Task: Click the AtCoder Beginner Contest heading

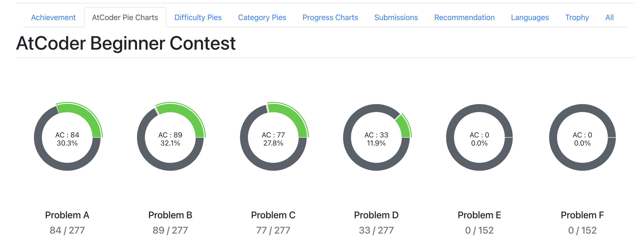Action: coord(126,43)
